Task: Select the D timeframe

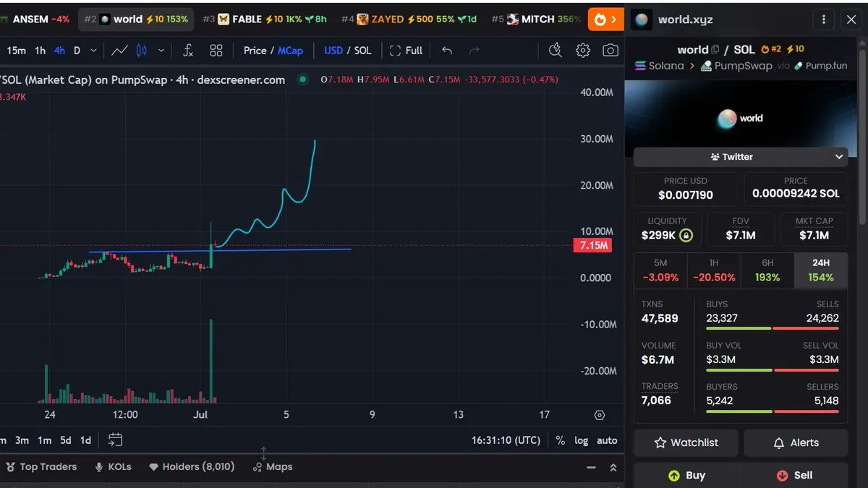Action: [x=77, y=51]
